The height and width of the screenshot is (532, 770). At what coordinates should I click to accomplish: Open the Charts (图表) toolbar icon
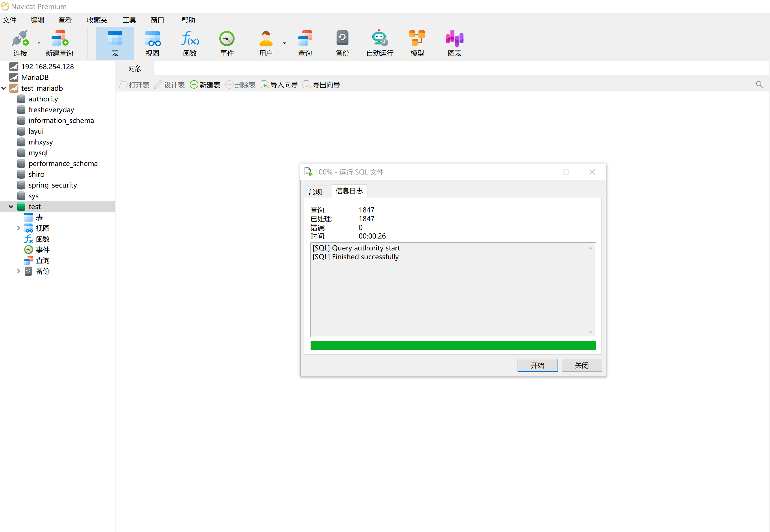454,38
